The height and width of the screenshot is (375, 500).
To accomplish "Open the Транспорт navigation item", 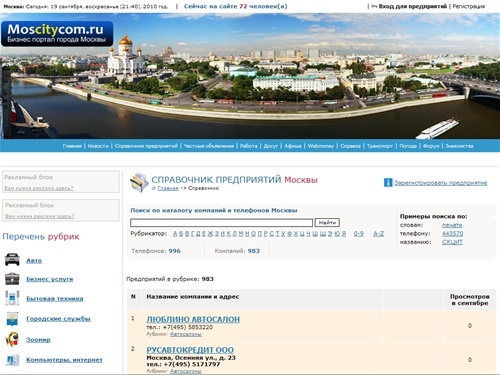I will click(x=380, y=146).
